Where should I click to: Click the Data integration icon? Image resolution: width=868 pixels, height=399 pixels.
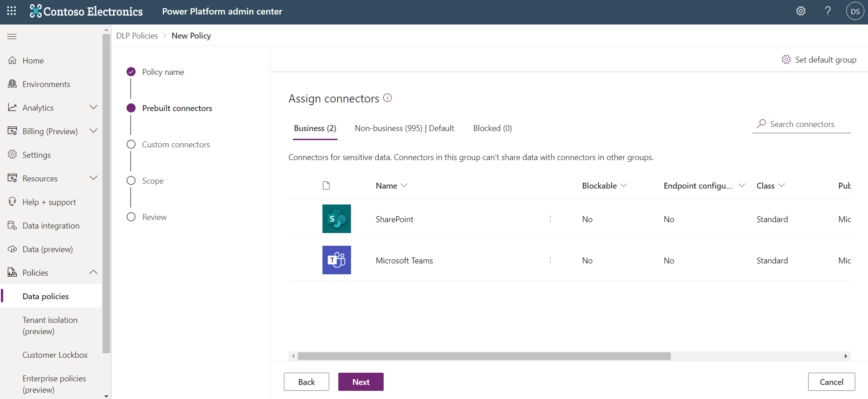(x=13, y=225)
